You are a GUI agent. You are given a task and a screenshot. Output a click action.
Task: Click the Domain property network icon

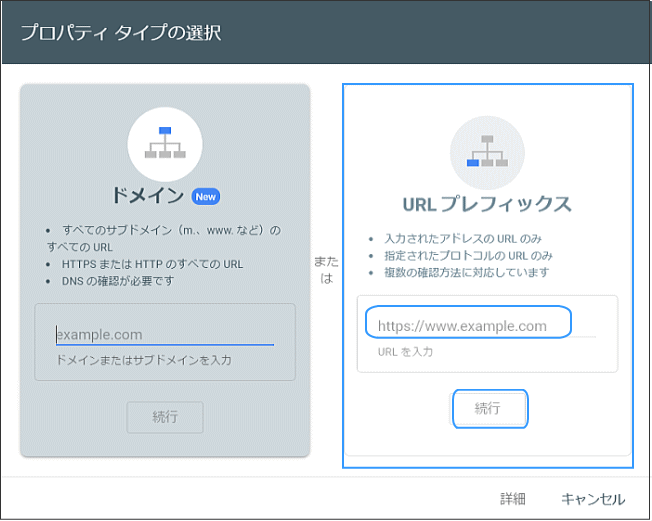(x=165, y=145)
